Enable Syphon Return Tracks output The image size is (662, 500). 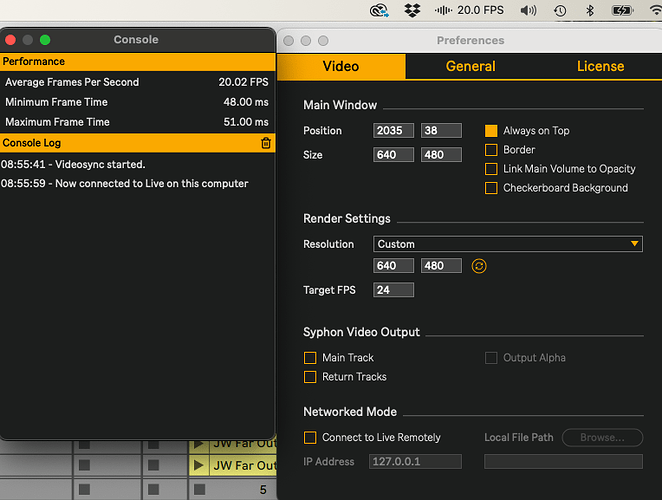[310, 377]
